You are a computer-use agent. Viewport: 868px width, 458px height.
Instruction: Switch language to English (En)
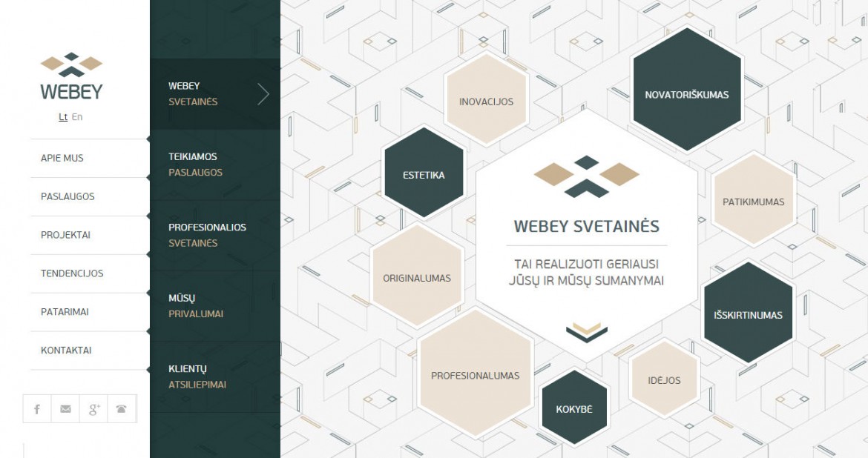[78, 117]
